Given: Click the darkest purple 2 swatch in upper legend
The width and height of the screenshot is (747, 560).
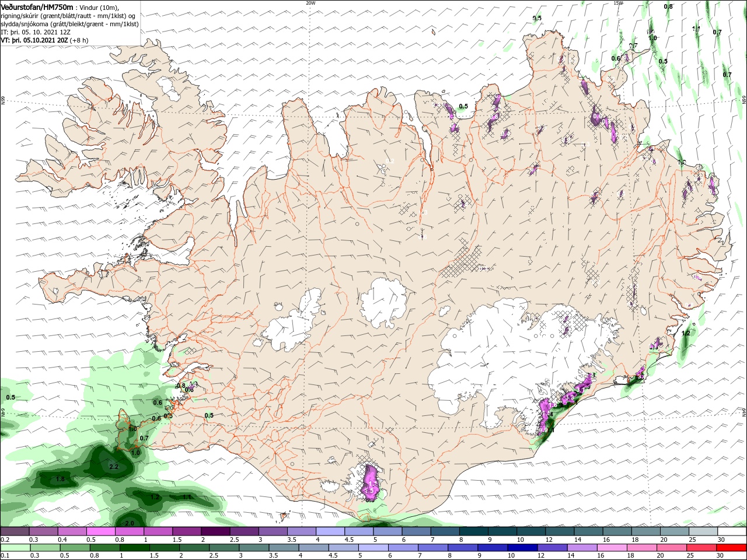Looking at the screenshot, I should [x=215, y=531].
